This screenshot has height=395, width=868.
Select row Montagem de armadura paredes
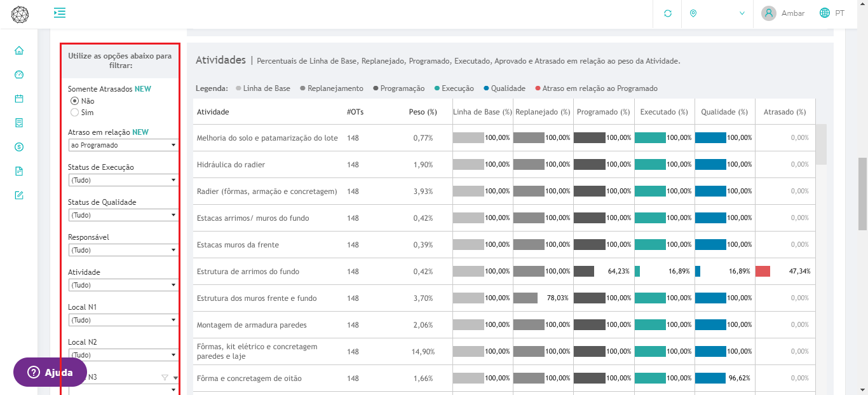pyautogui.click(x=505, y=325)
